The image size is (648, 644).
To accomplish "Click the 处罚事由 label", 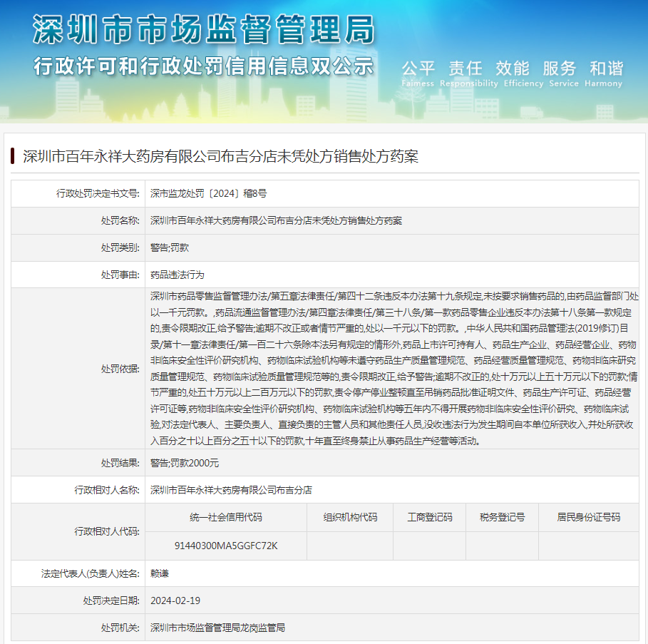I will point(120,275).
